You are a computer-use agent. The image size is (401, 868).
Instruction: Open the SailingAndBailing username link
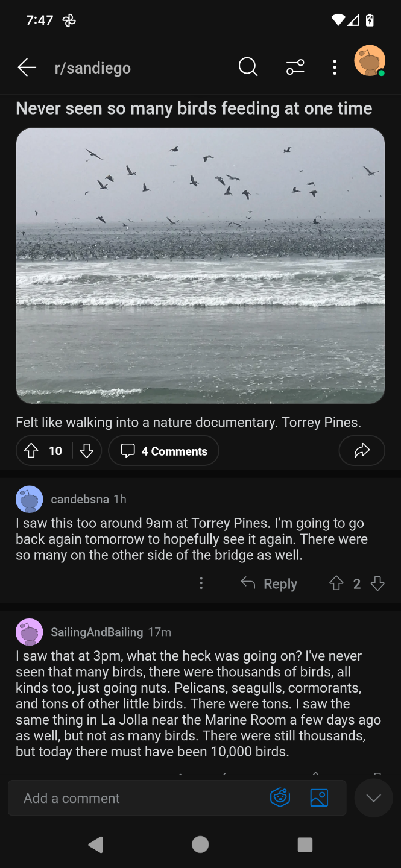96,632
